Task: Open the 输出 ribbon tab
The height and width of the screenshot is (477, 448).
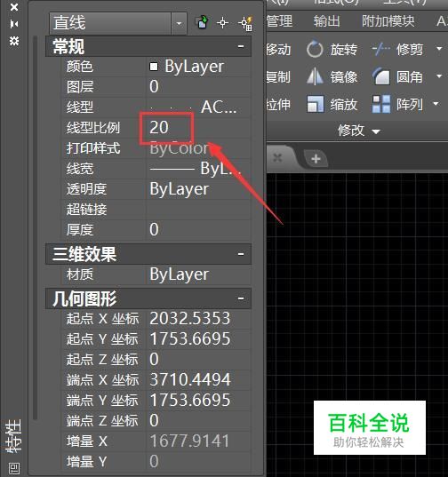Action: 327,21
